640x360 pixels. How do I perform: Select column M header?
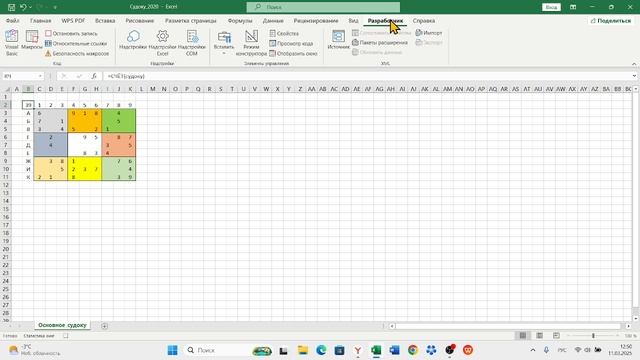pyautogui.click(x=153, y=89)
